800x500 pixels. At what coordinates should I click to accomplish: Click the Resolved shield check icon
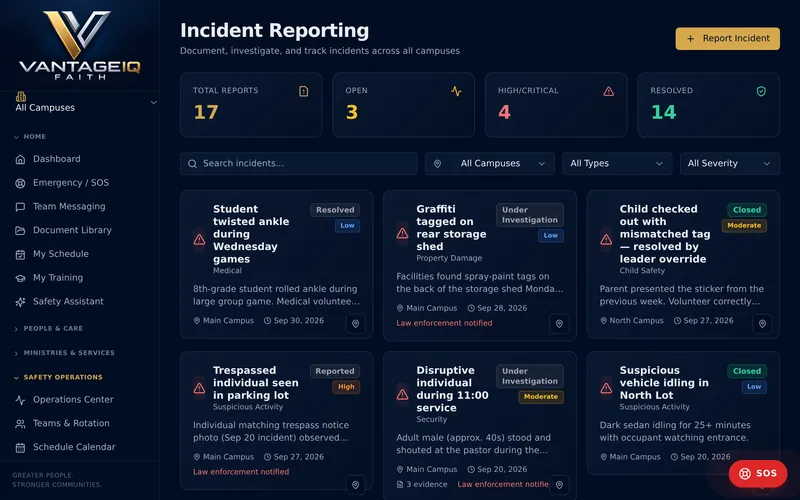point(761,91)
